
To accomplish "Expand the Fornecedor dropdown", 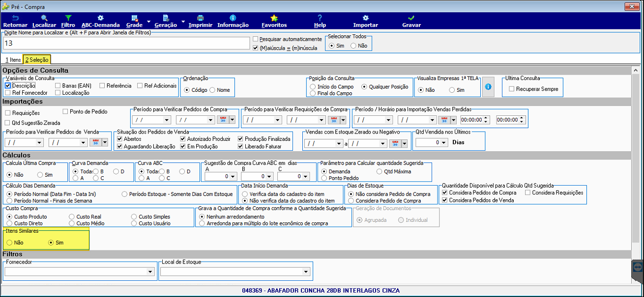I will coord(150,271).
